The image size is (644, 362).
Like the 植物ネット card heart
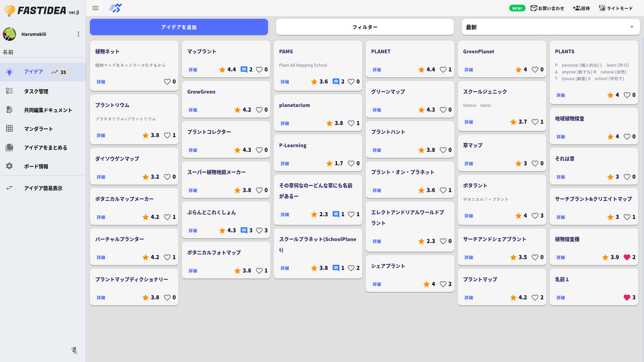coord(167,82)
